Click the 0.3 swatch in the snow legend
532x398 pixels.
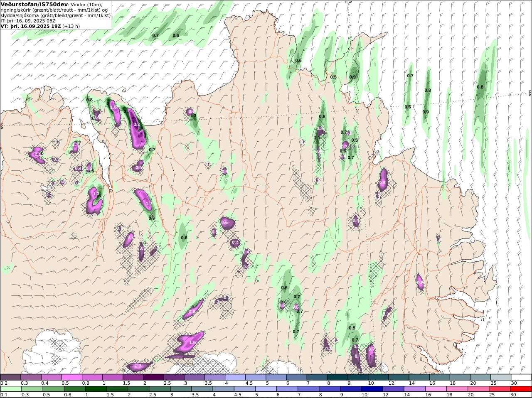pyautogui.click(x=31, y=377)
